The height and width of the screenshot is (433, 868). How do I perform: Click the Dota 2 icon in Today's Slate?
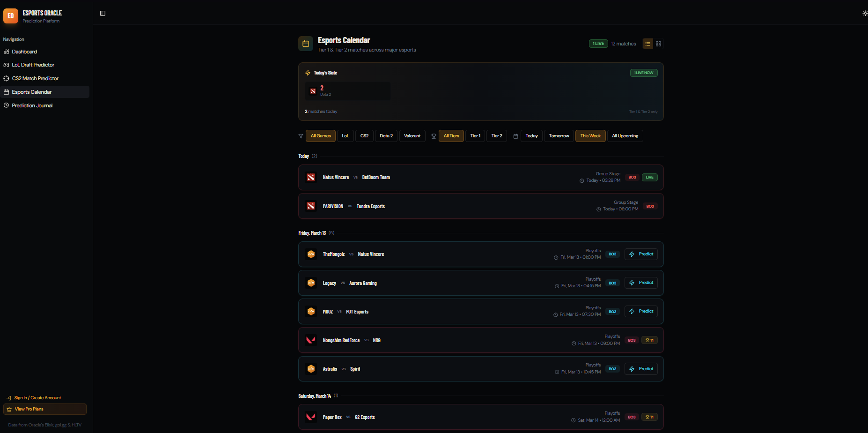[x=313, y=91]
